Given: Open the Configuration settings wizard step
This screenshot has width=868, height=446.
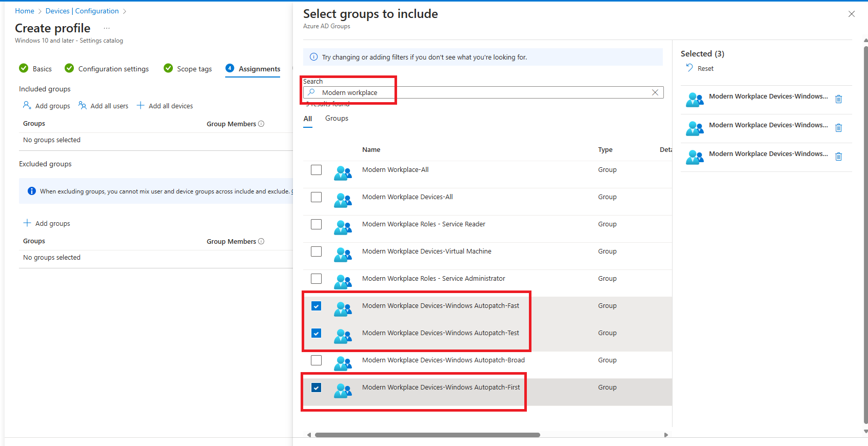Looking at the screenshot, I should 107,68.
